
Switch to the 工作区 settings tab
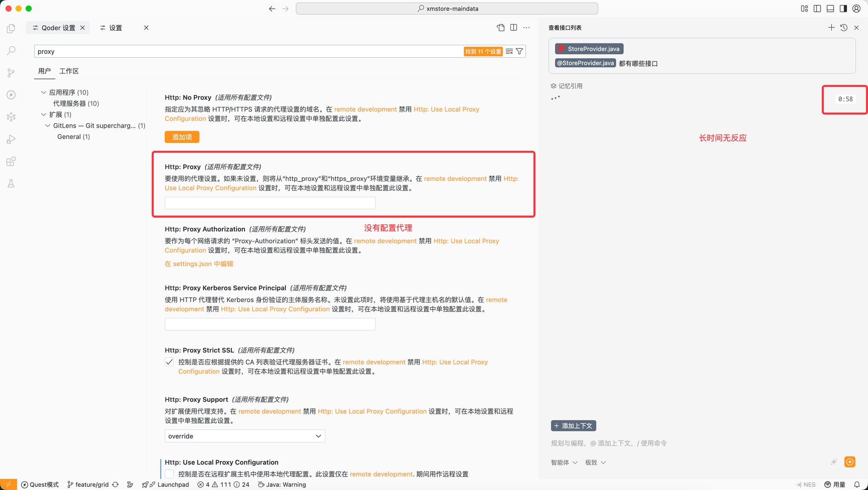tap(69, 71)
